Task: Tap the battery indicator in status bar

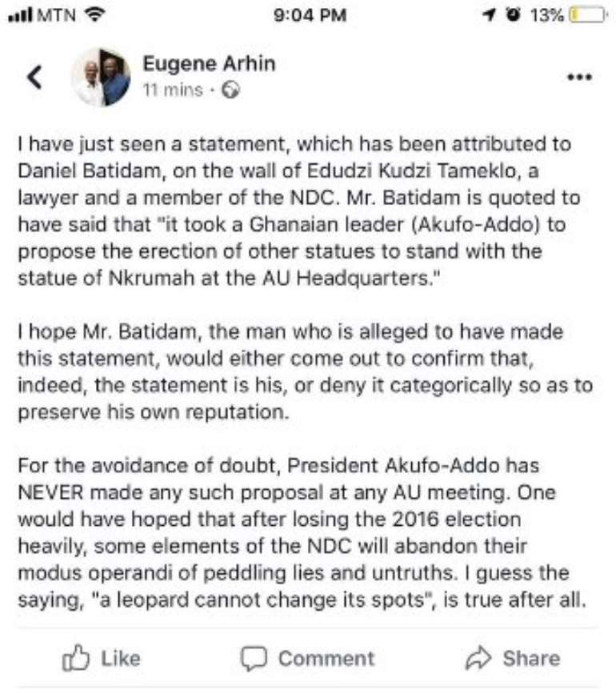Action: 587,15
